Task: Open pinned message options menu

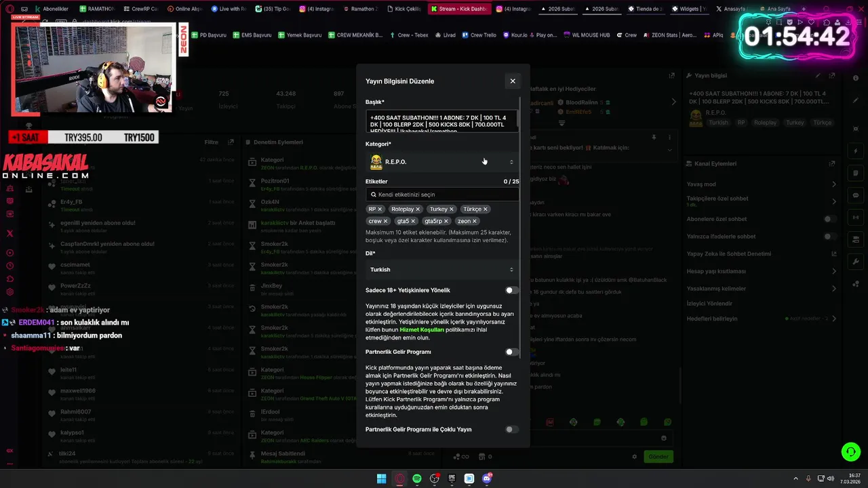Action: point(669,137)
